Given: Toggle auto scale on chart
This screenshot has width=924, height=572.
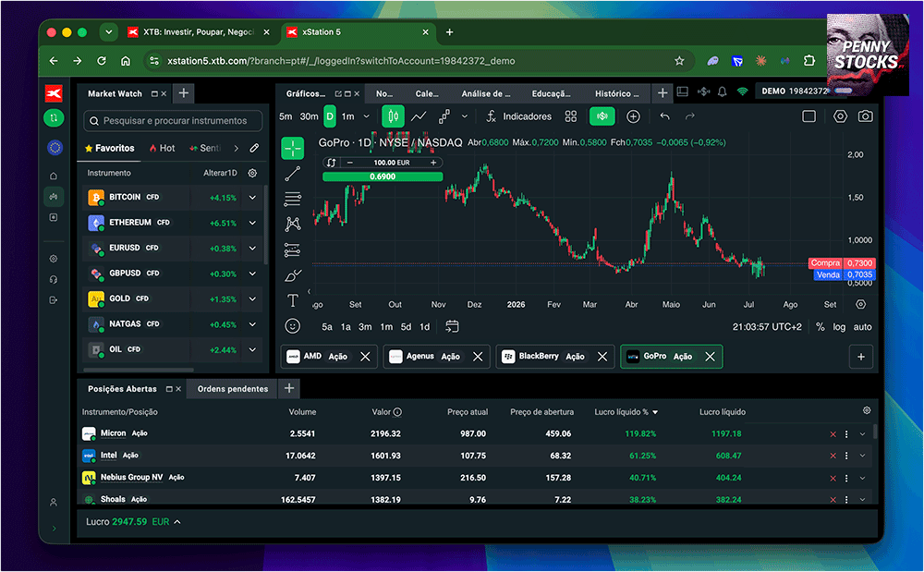Looking at the screenshot, I should 862,327.
